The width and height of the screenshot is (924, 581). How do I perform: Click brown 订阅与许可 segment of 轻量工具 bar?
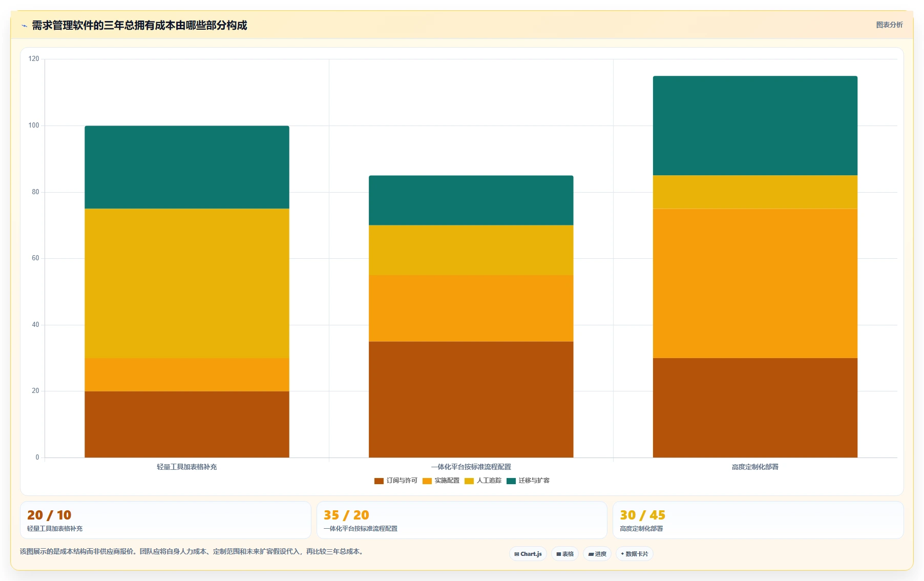point(187,424)
